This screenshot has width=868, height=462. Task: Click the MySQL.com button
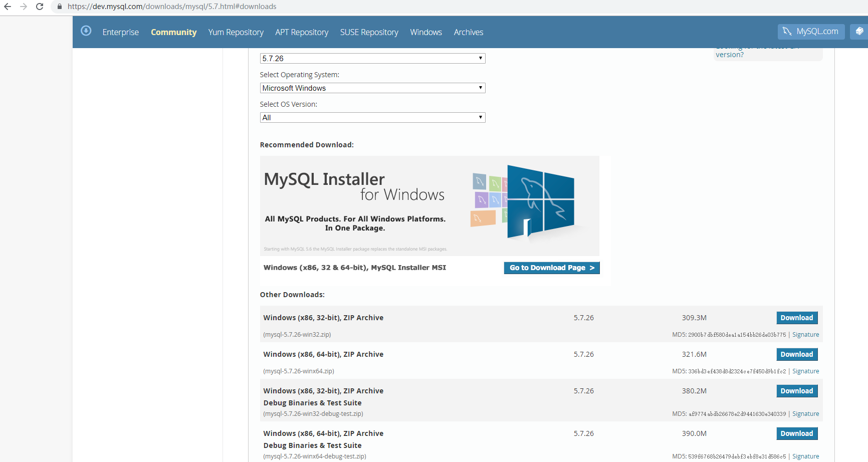coord(811,32)
